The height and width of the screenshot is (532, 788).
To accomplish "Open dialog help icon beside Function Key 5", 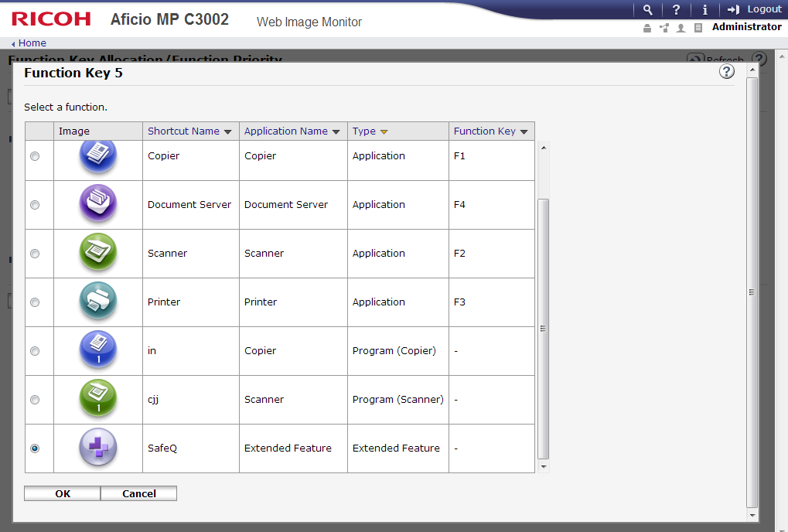I will [726, 72].
